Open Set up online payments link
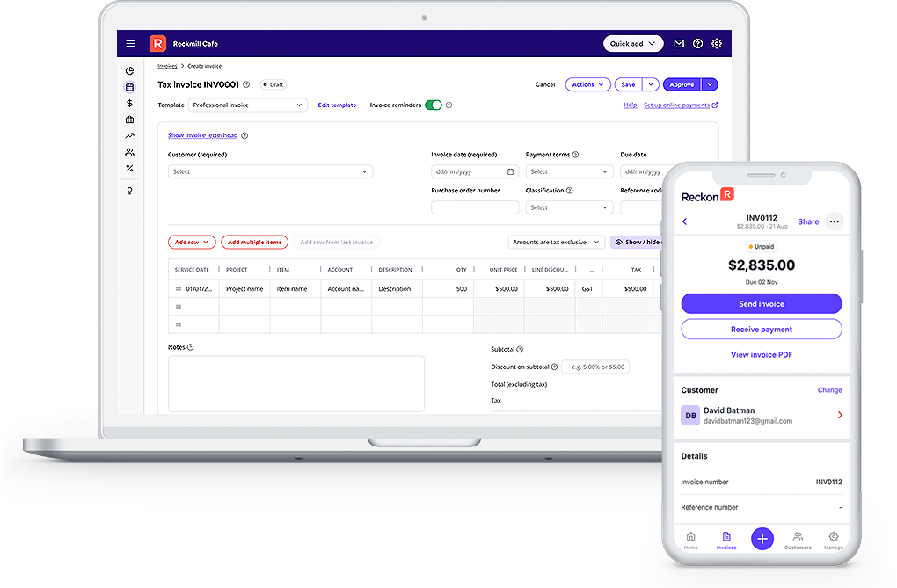The width and height of the screenshot is (897, 588). click(x=681, y=105)
